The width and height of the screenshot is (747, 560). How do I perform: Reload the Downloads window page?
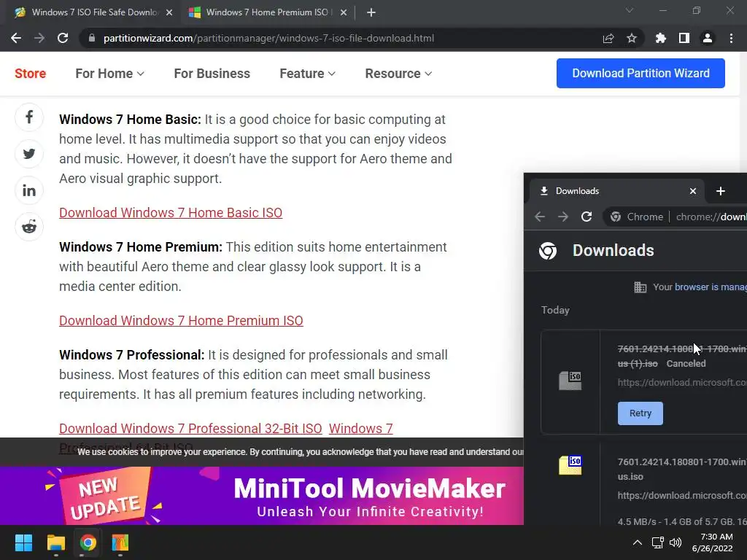587,217
